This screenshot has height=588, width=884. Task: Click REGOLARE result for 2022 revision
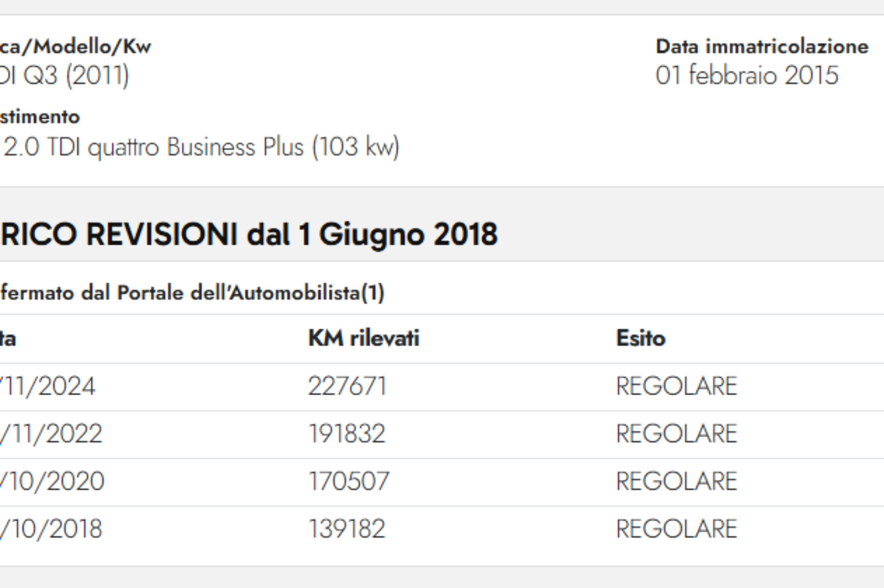(x=676, y=433)
